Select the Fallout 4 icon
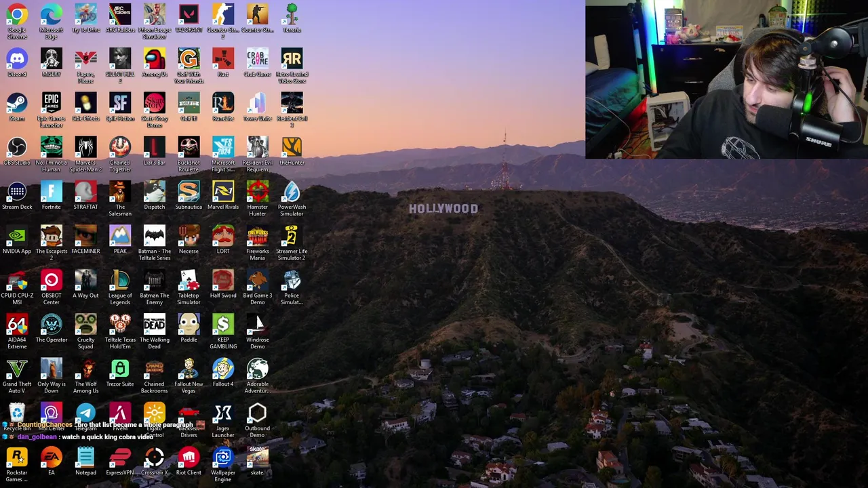The width and height of the screenshot is (868, 488). pyautogui.click(x=223, y=369)
